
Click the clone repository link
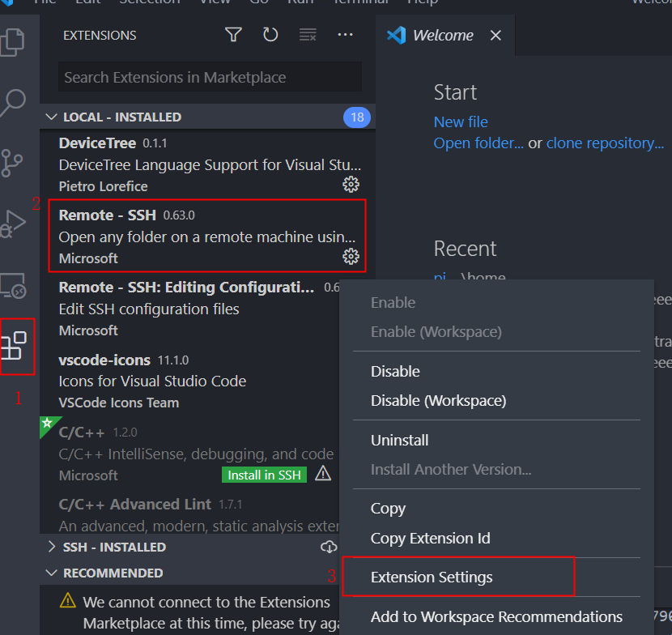(605, 143)
